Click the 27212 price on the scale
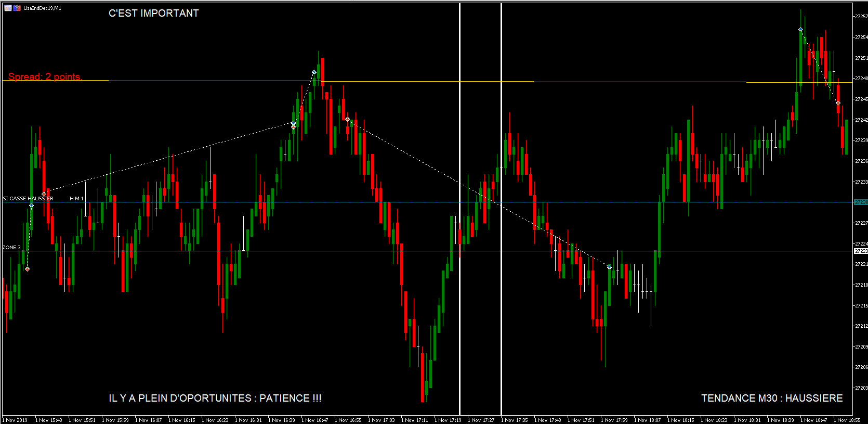Screen dimensions: 868x424 coord(861,326)
